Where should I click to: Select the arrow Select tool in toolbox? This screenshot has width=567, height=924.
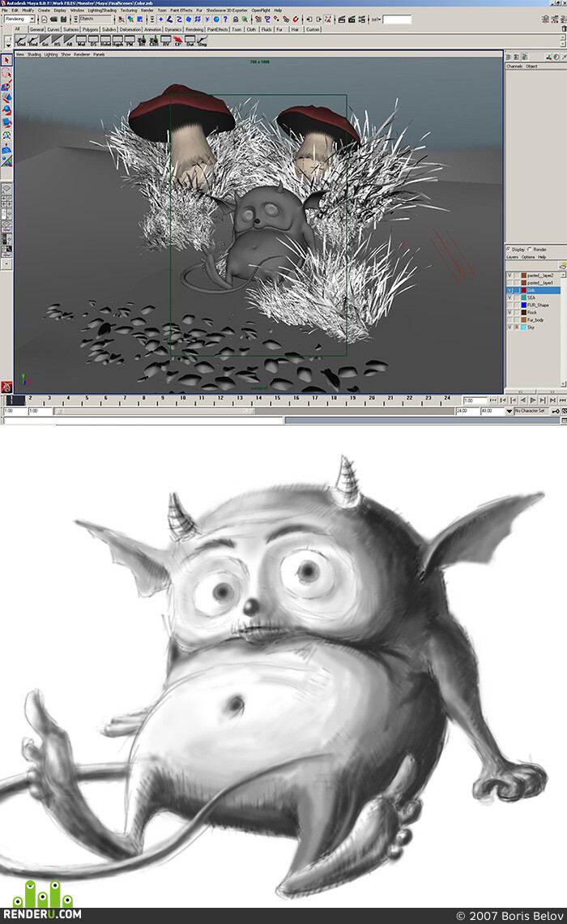click(6, 60)
